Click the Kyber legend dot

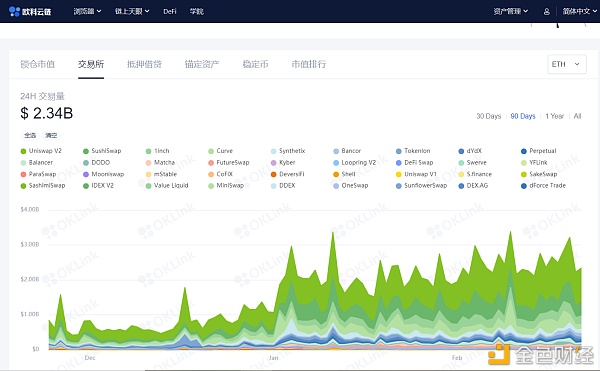274,163
